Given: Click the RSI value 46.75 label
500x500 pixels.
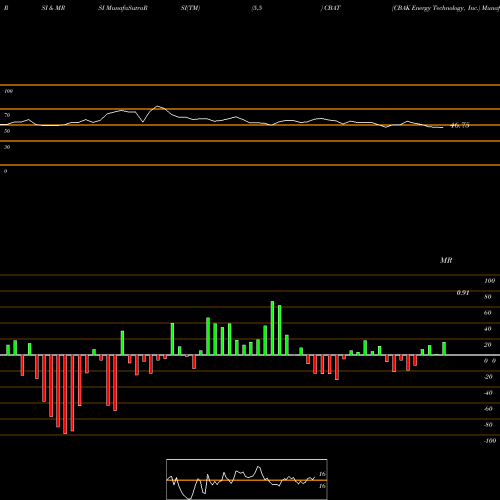Looking at the screenshot, I should (460, 125).
